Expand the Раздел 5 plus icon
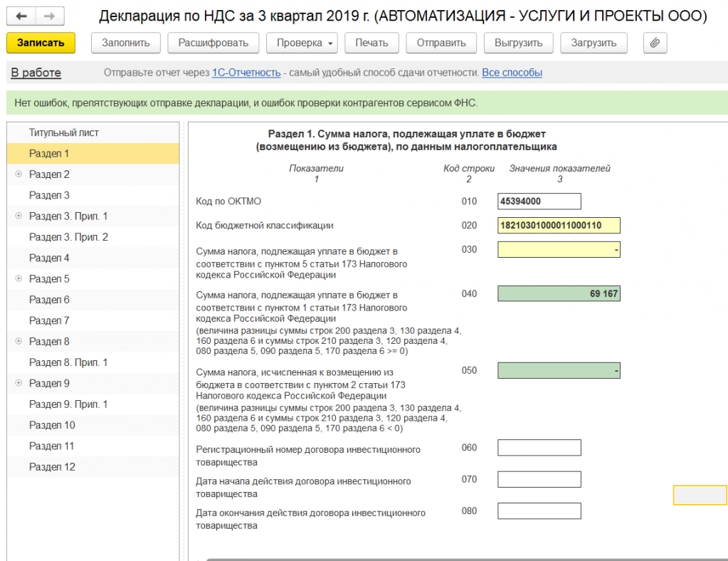This screenshot has height=561, width=728. [x=19, y=278]
